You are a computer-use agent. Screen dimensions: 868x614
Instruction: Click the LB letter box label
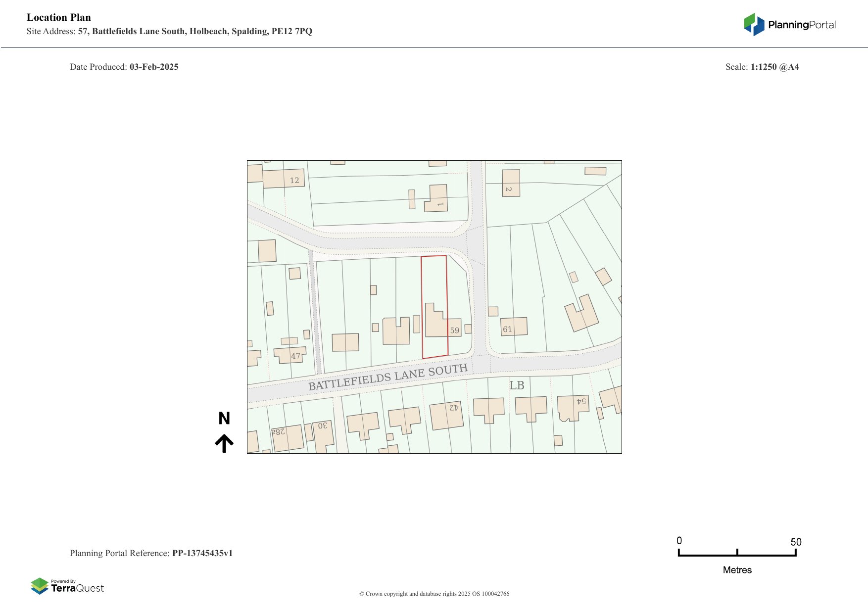[x=517, y=385]
